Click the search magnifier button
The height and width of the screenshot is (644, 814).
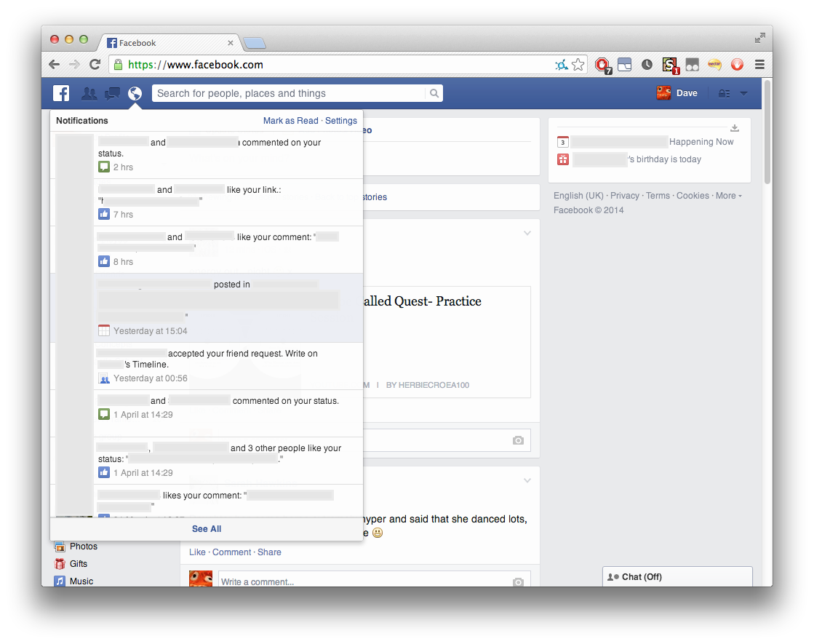(434, 93)
